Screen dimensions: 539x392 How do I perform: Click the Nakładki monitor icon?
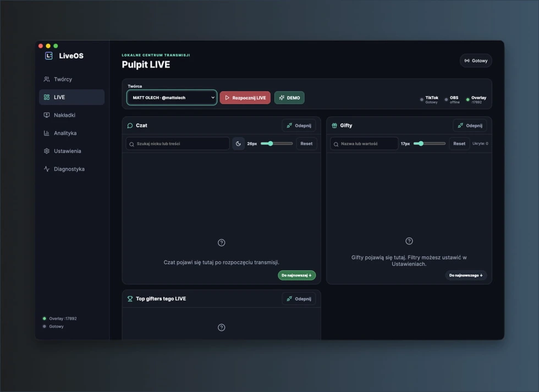tap(47, 115)
